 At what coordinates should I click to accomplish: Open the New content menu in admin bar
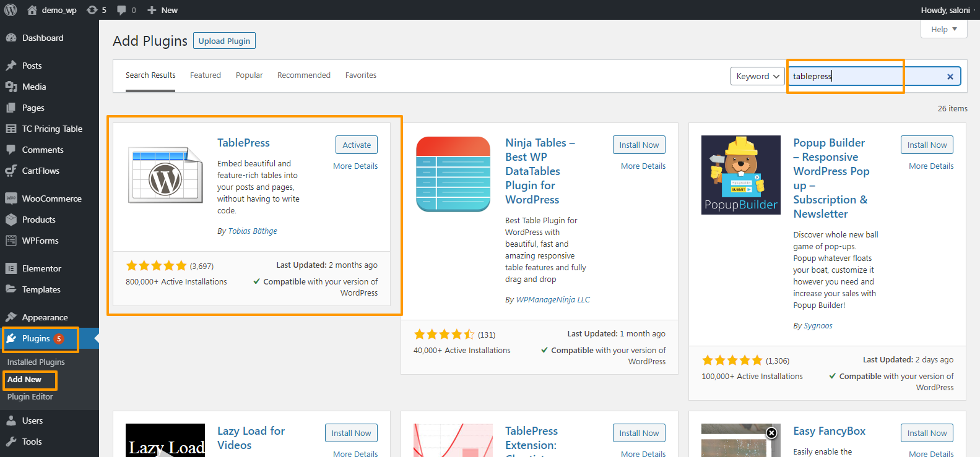(x=162, y=10)
